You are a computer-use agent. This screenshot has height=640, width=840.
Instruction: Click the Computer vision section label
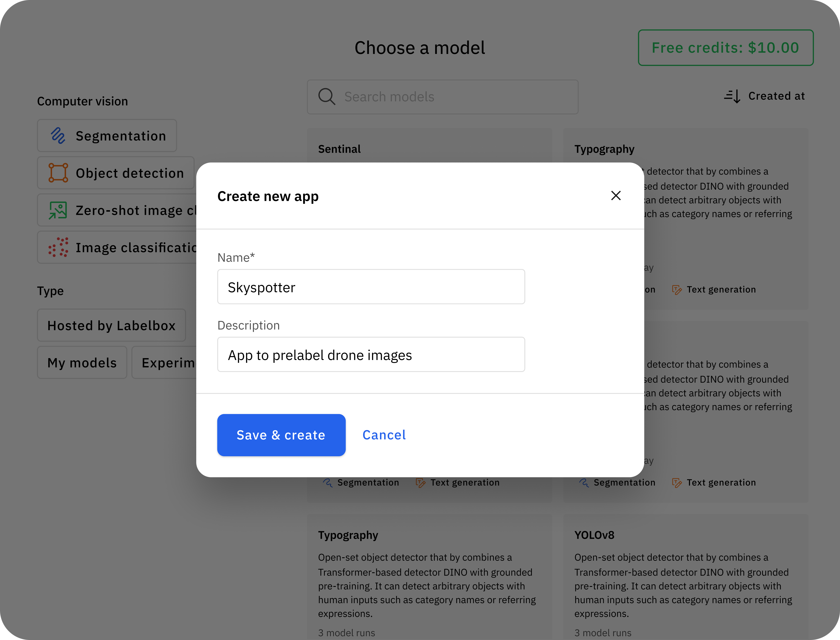[83, 101]
